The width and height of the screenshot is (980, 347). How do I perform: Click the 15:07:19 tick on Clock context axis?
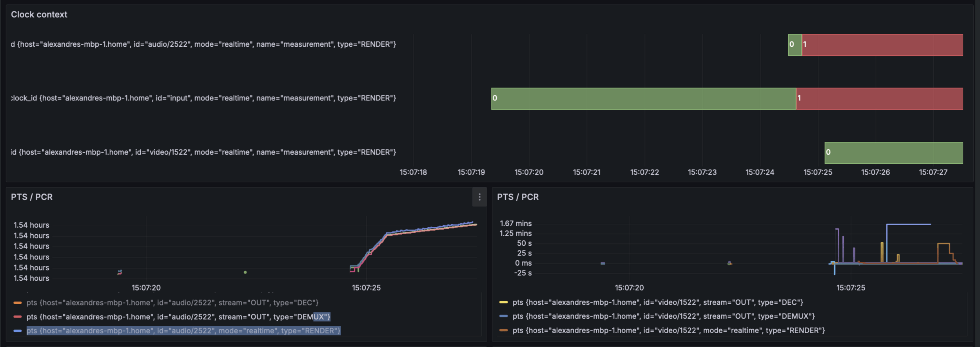pyautogui.click(x=471, y=172)
